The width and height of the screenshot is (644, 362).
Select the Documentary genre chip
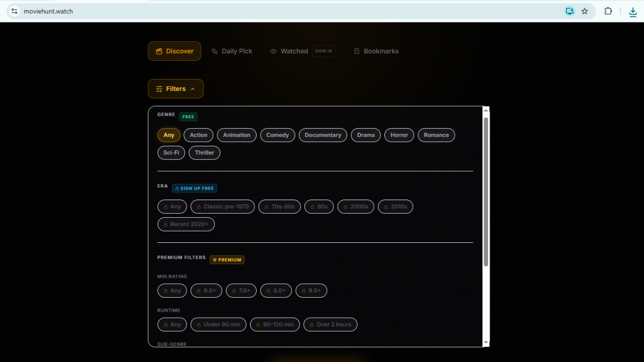coord(323,135)
